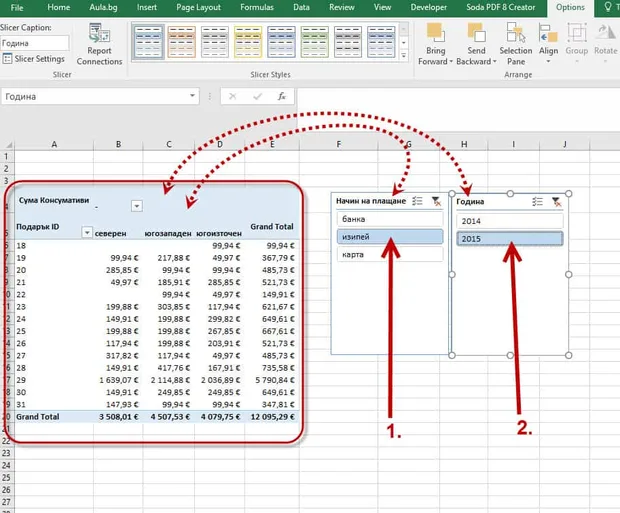Screen dimensions: 620x513
Task: Select row 25 header
Action: pyautogui.click(x=6, y=477)
